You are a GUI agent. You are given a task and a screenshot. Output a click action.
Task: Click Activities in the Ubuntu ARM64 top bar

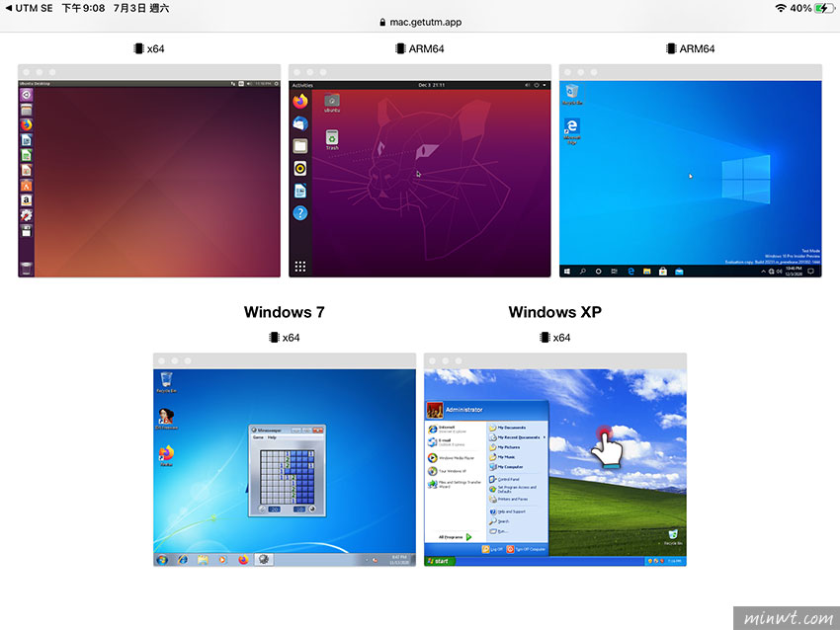(302, 85)
